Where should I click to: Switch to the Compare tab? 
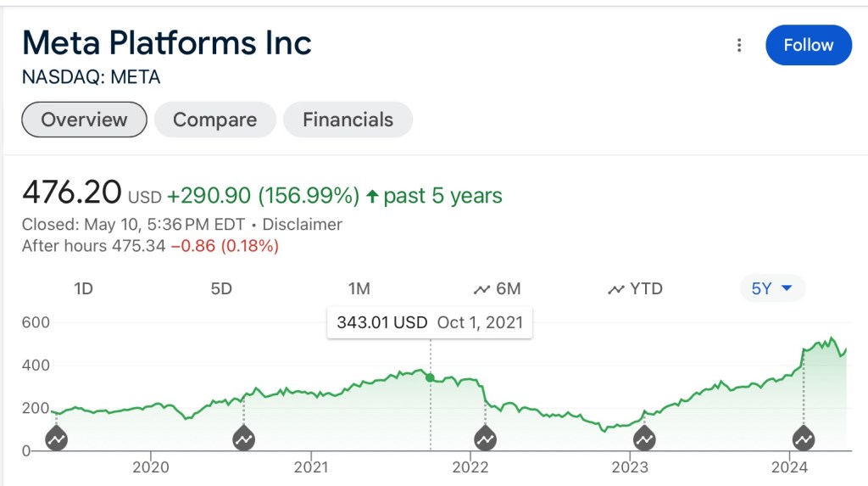click(x=214, y=120)
